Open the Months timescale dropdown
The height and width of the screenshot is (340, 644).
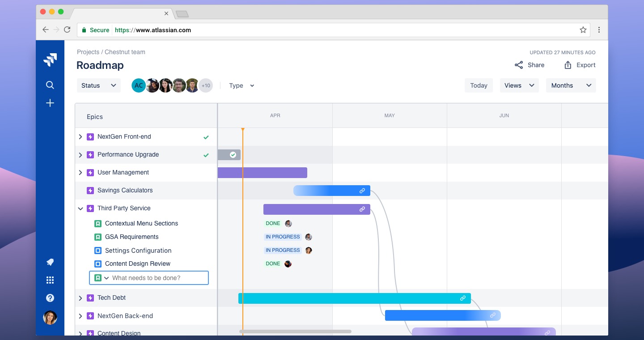(571, 85)
